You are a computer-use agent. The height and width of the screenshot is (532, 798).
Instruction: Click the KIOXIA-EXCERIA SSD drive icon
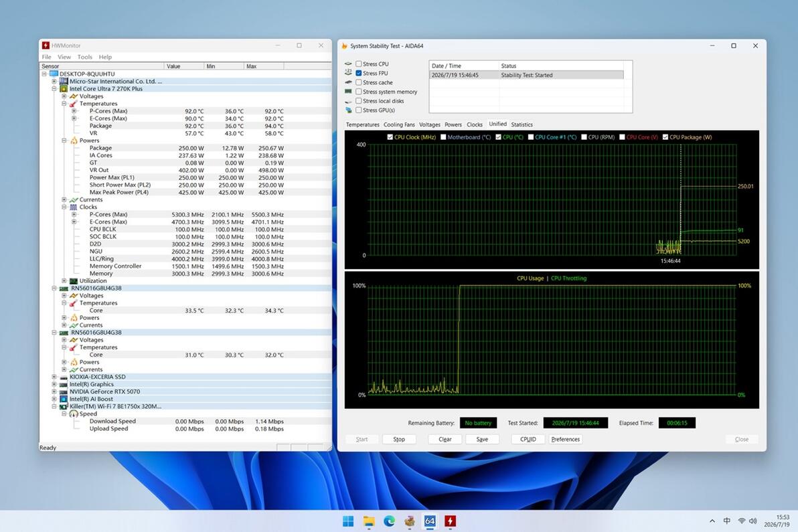[64, 377]
